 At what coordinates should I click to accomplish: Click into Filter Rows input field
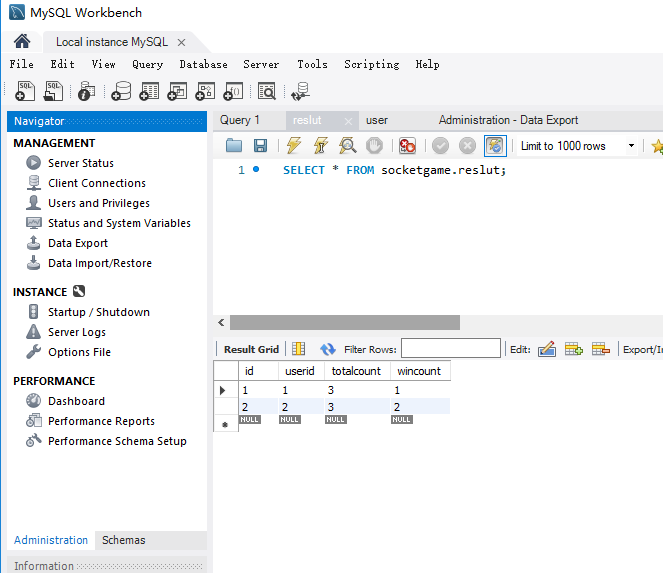click(451, 348)
